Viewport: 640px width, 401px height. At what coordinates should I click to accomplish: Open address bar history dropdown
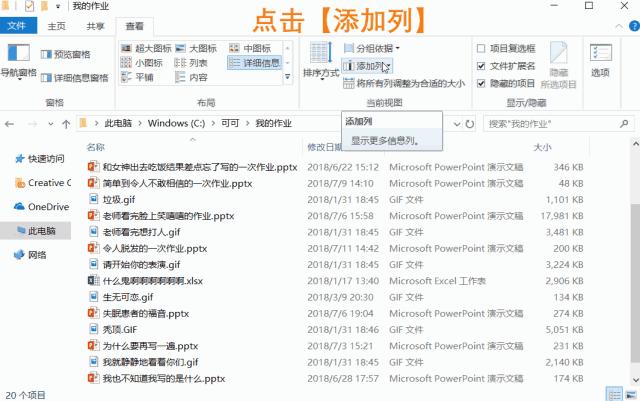point(457,124)
